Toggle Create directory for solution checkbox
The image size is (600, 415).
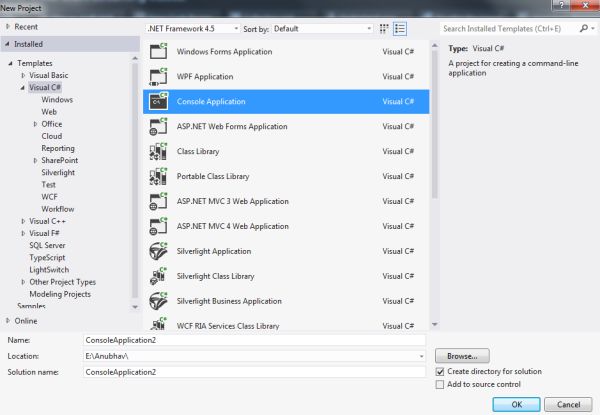(x=440, y=371)
